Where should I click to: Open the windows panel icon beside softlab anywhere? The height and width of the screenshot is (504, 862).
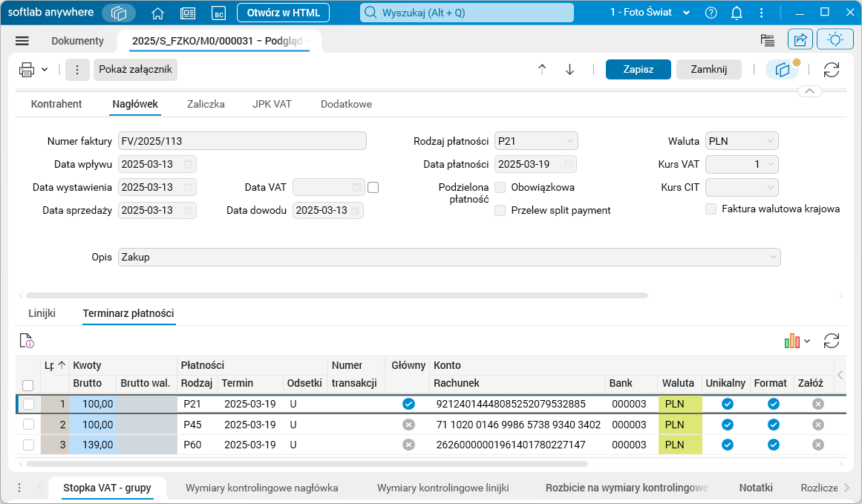(119, 13)
